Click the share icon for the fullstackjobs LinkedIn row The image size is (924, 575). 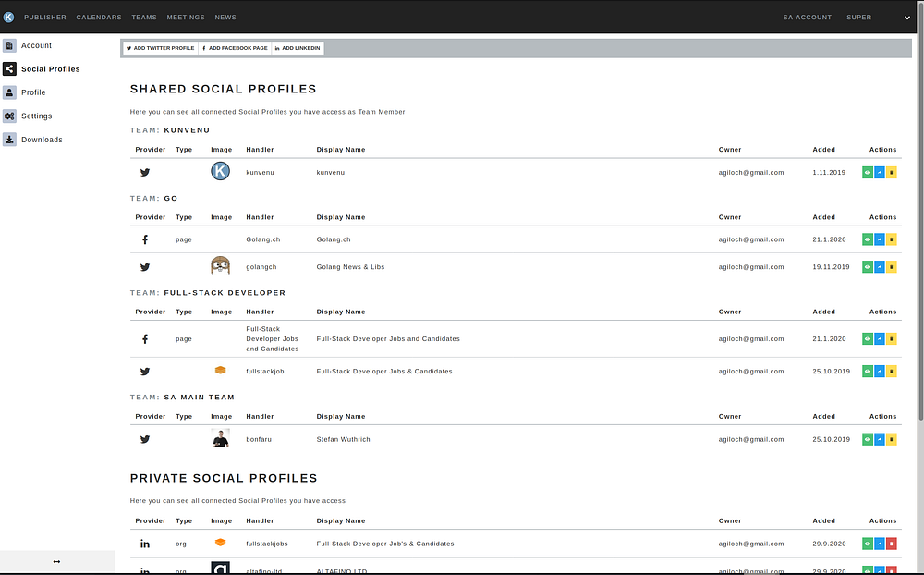pyautogui.click(x=880, y=544)
